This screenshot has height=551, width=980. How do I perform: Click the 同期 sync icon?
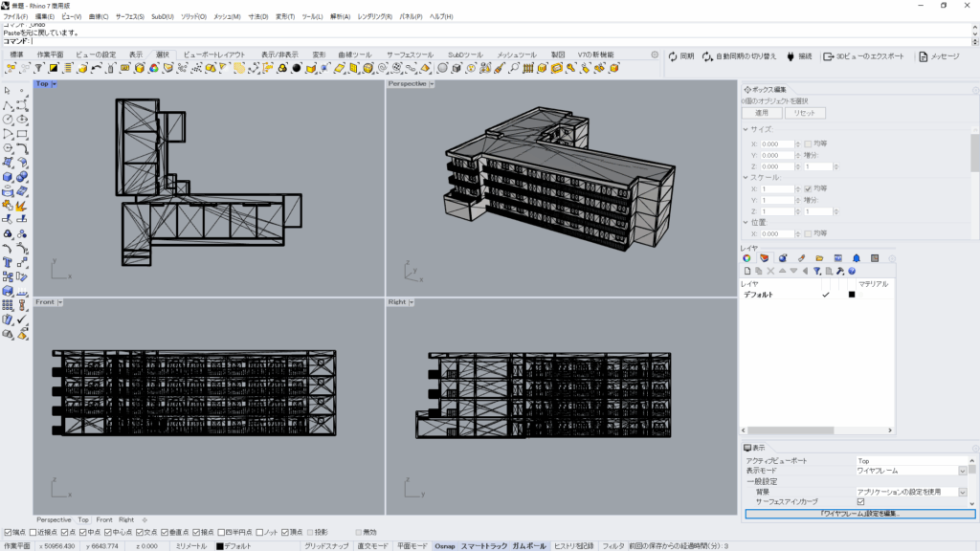(673, 56)
